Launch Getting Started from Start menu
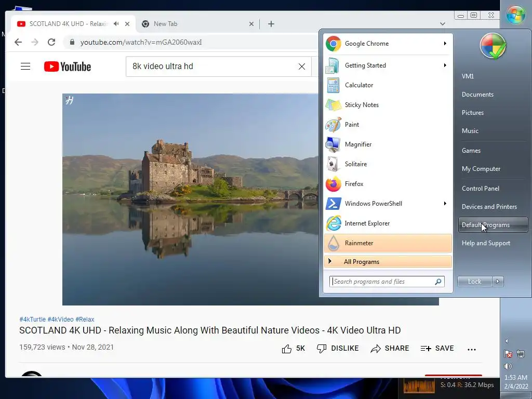532x399 pixels. tap(388, 65)
